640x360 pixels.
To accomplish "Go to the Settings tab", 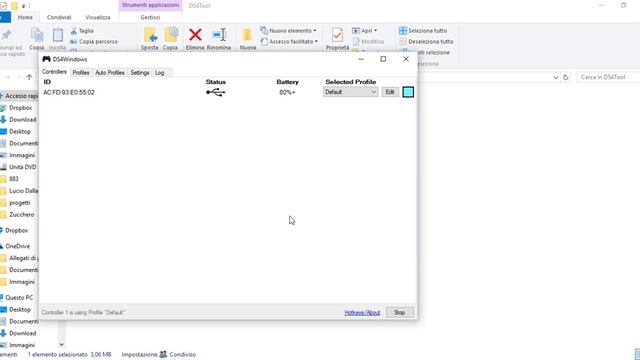I will (x=140, y=72).
